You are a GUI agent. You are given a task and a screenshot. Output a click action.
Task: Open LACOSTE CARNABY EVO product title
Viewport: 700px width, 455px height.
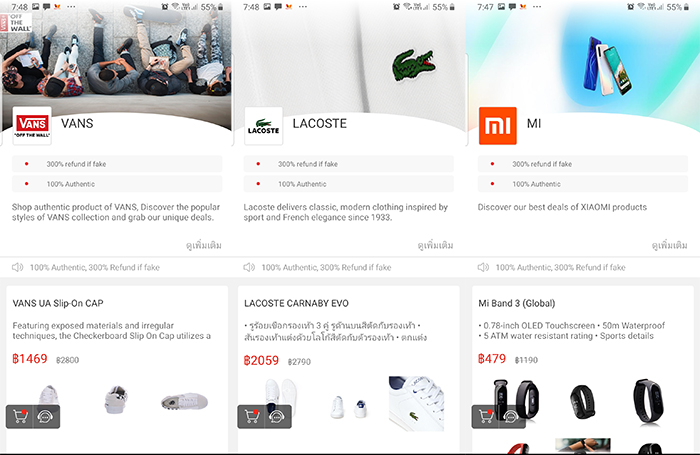296,303
